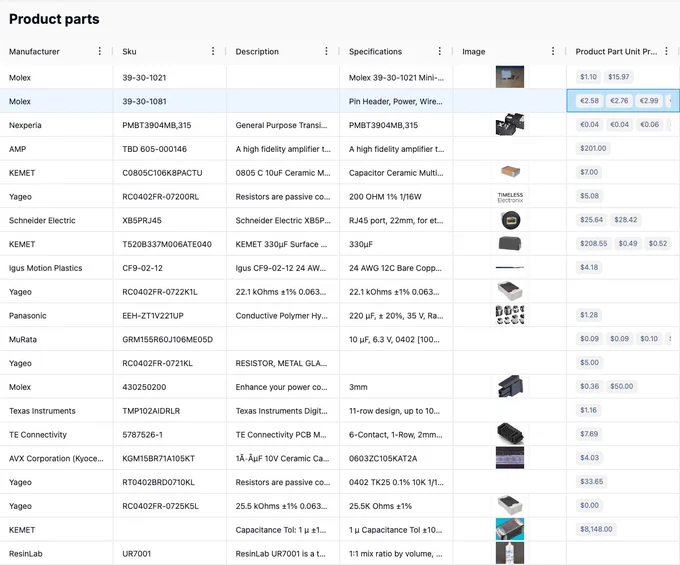The image size is (680, 565).
Task: Open the Panasonic EEH-ZT1V221UP thumbnail
Action: [x=510, y=315]
